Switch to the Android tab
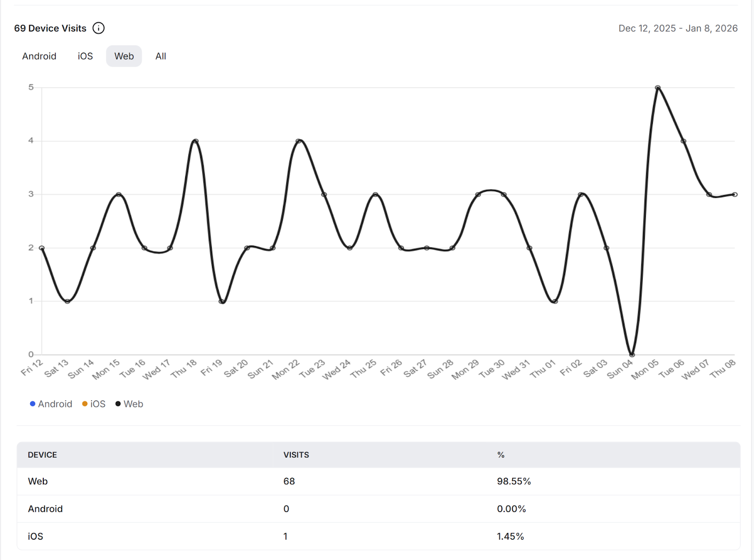Screen dimensions: 754x560 pyautogui.click(x=39, y=56)
